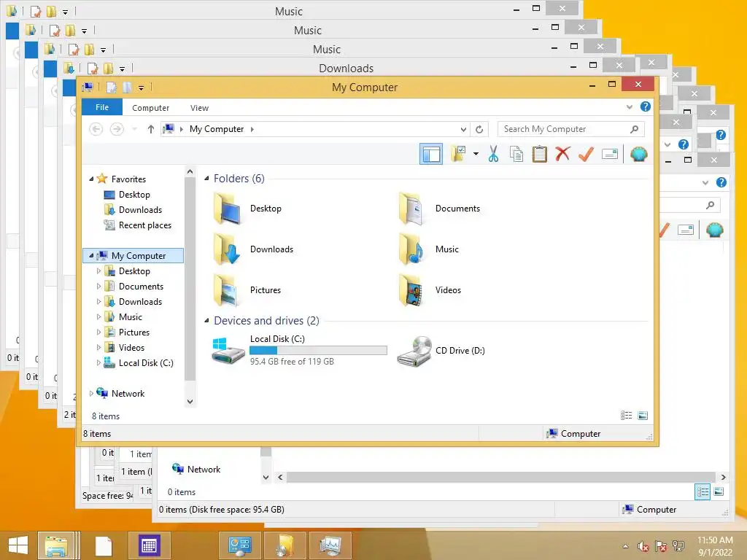Expand Local Disk (C:) tree node

coord(98,363)
